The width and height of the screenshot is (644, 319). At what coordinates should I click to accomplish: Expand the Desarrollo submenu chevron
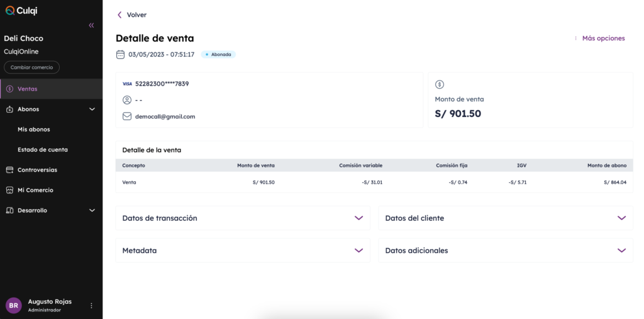coord(92,211)
